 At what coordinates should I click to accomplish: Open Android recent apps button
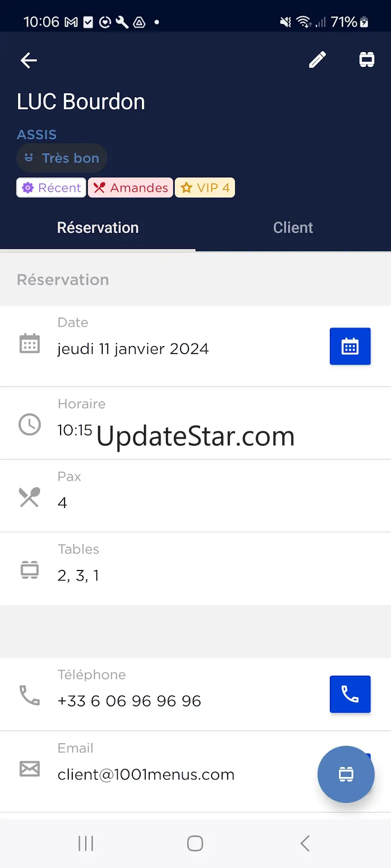point(86,843)
